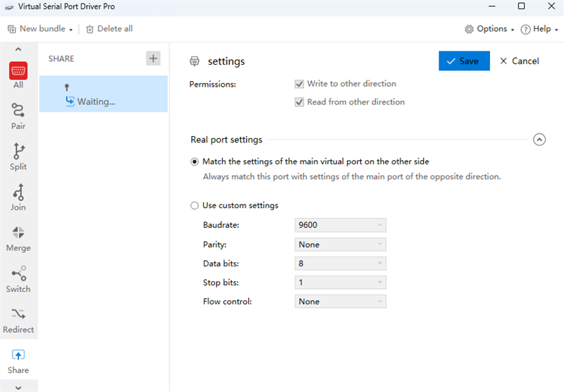Screen dimensions: 564x392
Task: Toggle Write to other direction checkbox
Action: (x=299, y=84)
